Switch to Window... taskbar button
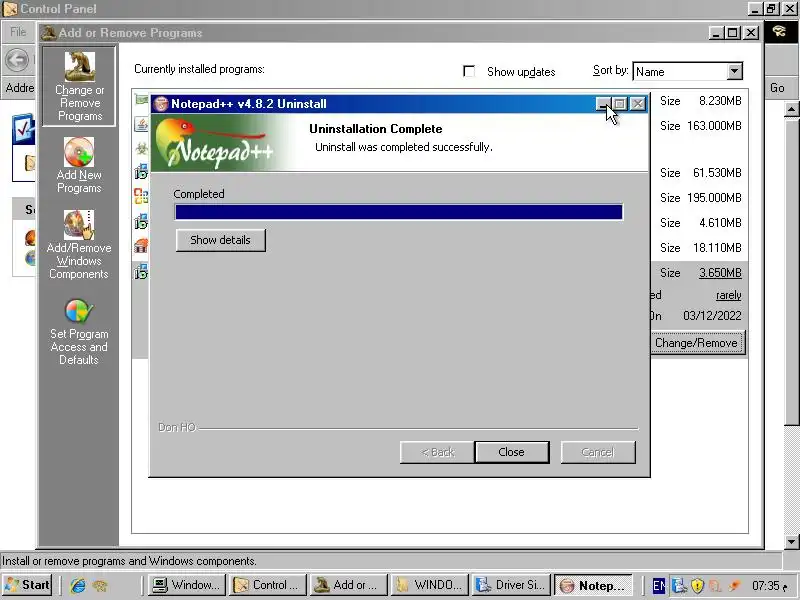800x600 pixels. point(186,585)
